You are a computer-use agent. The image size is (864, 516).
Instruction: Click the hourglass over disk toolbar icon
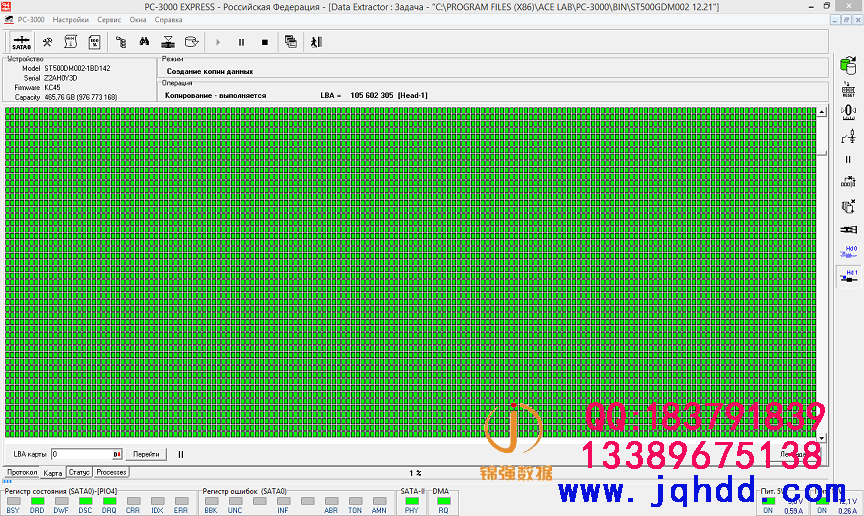pyautogui.click(x=168, y=42)
